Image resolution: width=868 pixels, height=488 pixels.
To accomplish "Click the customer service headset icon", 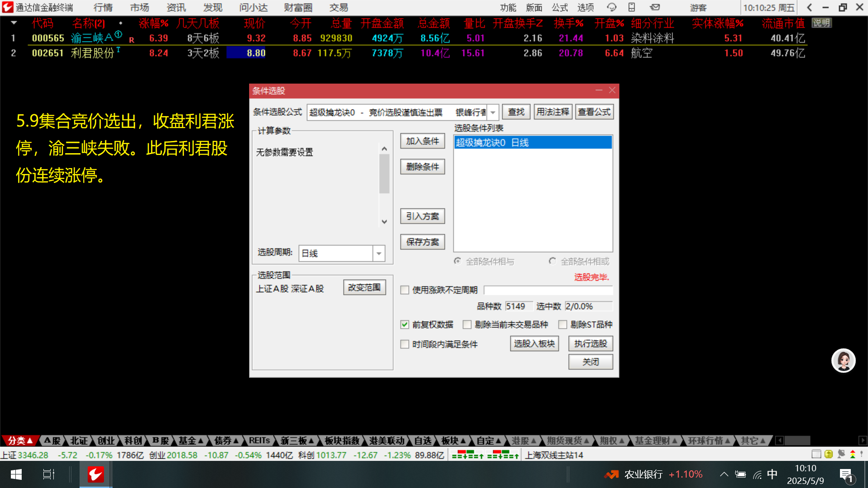I will click(x=611, y=7).
